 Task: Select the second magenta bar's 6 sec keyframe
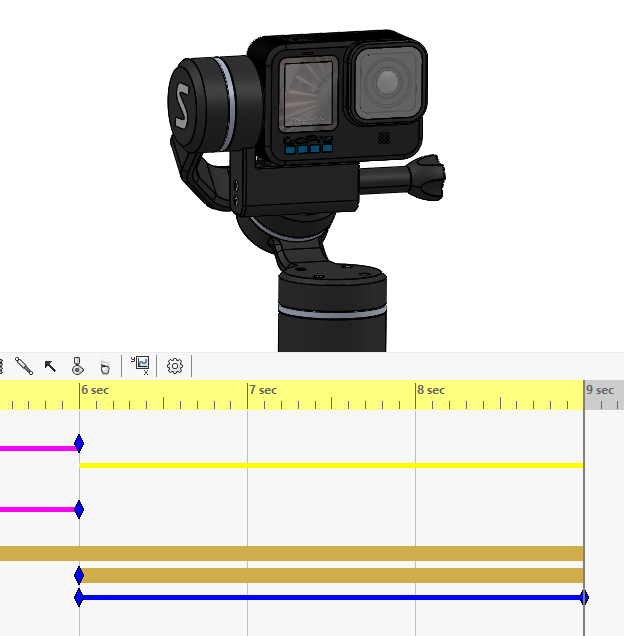pyautogui.click(x=79, y=510)
